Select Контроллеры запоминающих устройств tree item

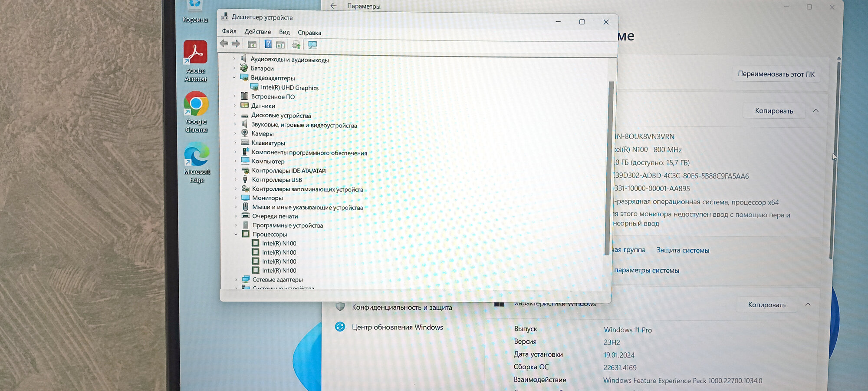pos(308,189)
